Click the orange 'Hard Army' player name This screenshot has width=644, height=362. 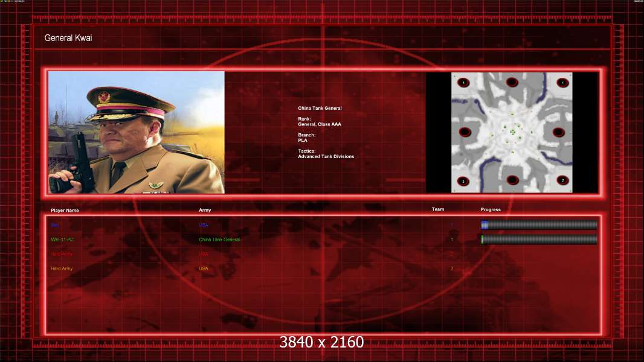(62, 268)
